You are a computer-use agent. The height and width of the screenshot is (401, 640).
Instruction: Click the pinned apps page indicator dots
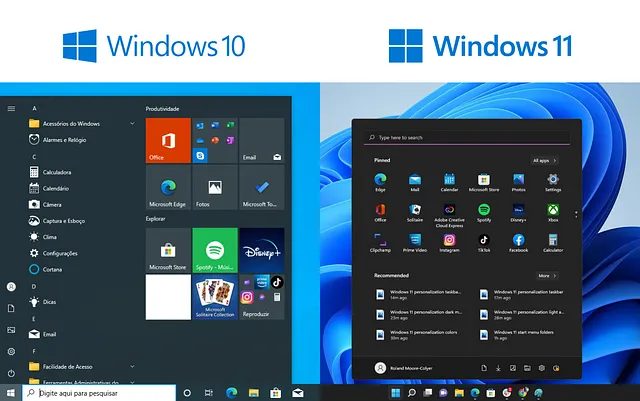click(576, 214)
